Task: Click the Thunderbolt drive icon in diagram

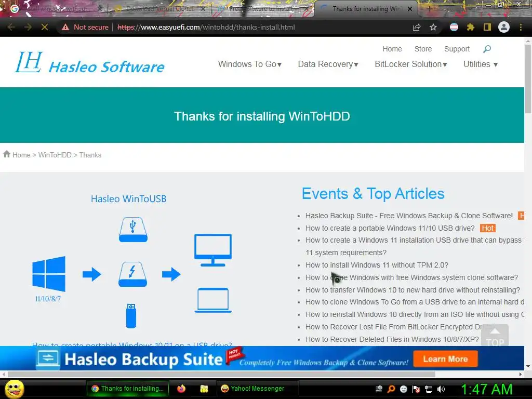Action: (x=132, y=274)
